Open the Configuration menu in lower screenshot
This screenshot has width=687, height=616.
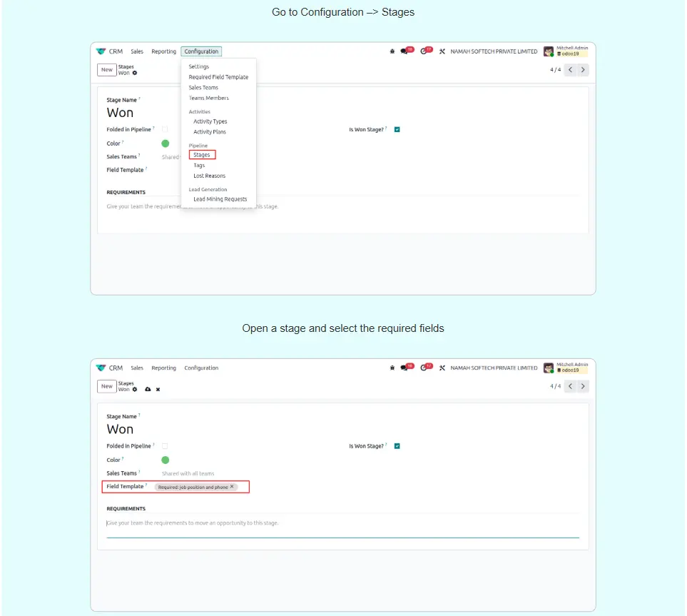click(x=201, y=368)
